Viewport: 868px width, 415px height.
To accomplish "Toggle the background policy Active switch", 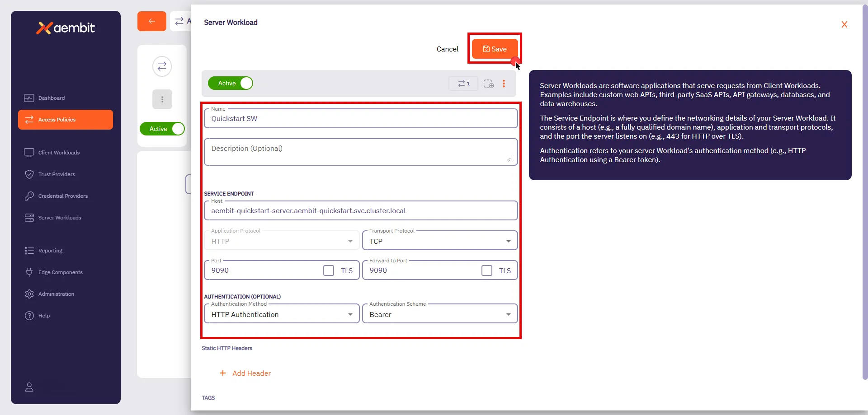I will [162, 129].
